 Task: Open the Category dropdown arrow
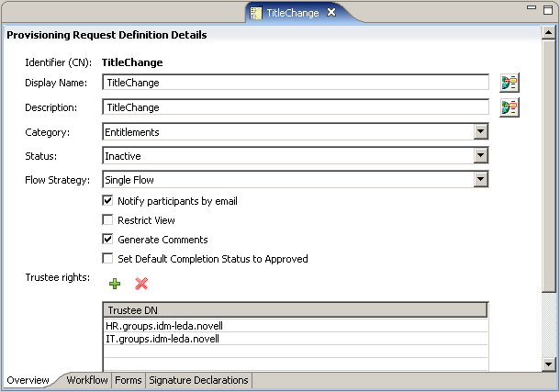coord(481,132)
